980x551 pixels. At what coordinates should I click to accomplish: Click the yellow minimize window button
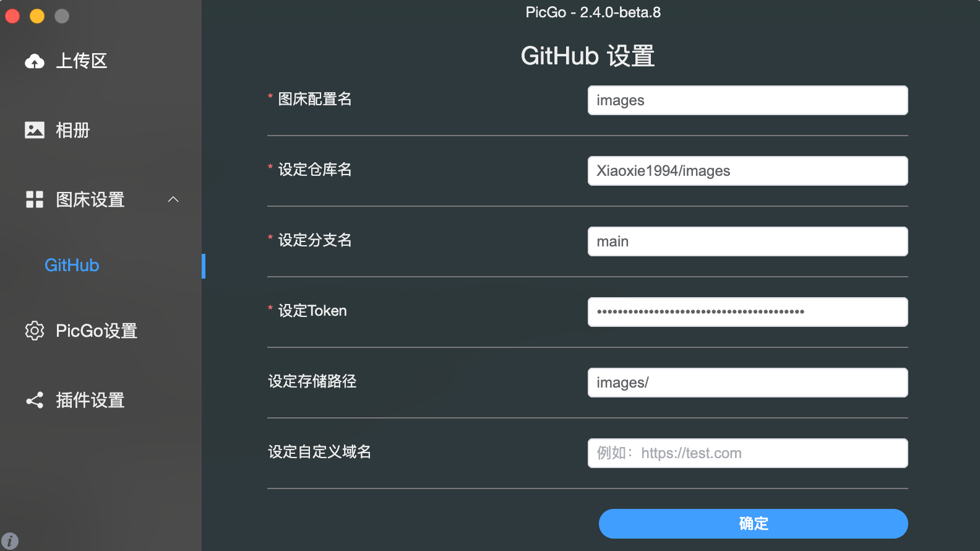37,16
